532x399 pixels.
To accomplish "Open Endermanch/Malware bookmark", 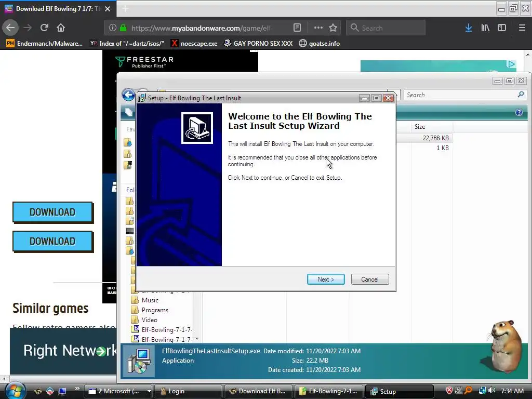I will coord(45,44).
